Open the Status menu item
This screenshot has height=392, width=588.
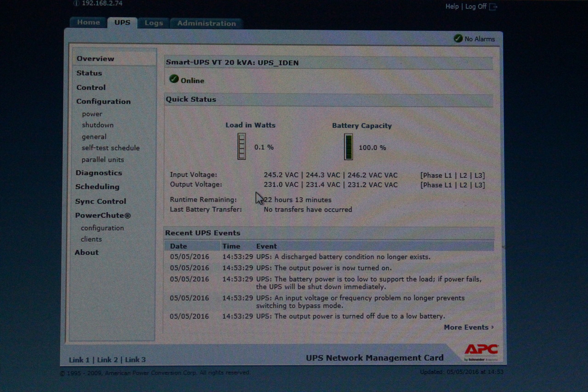tap(89, 73)
